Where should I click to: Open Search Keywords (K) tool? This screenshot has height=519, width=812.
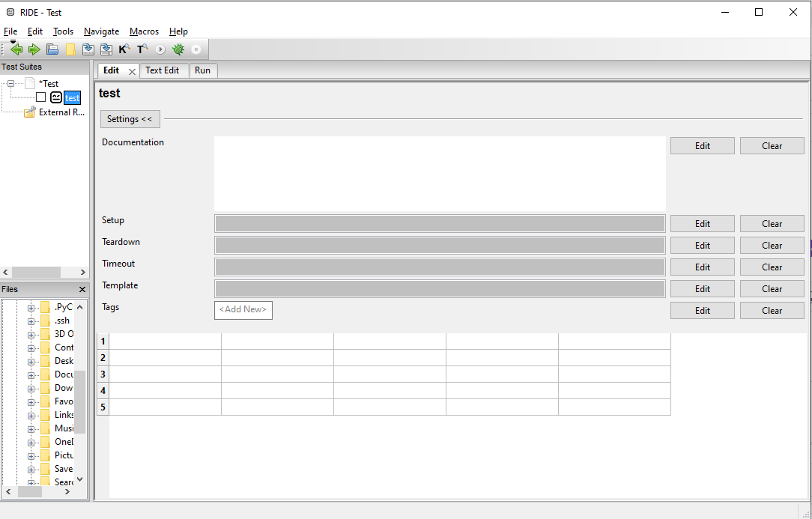pos(124,49)
